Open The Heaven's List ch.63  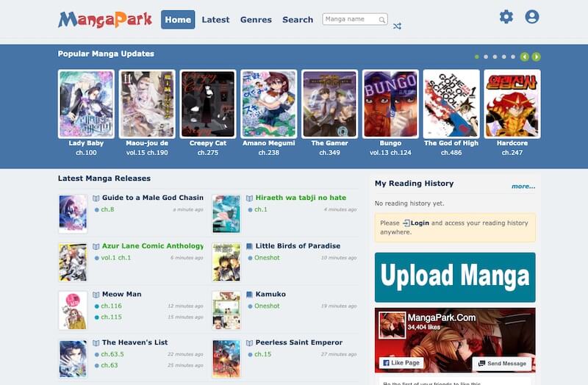click(110, 365)
